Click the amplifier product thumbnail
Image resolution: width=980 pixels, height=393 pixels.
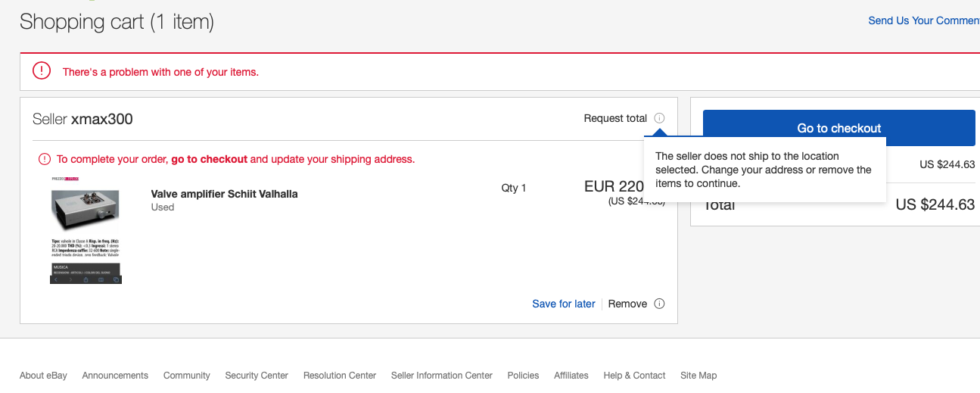point(86,229)
